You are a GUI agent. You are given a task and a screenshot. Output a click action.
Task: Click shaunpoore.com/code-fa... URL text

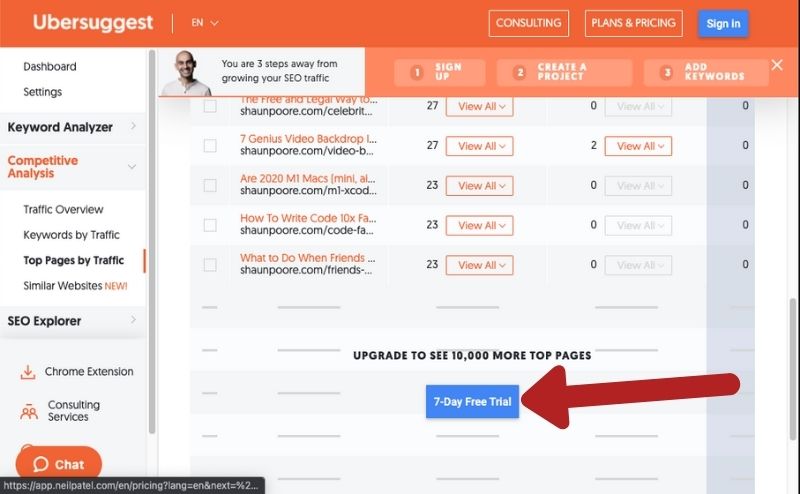[x=307, y=231]
